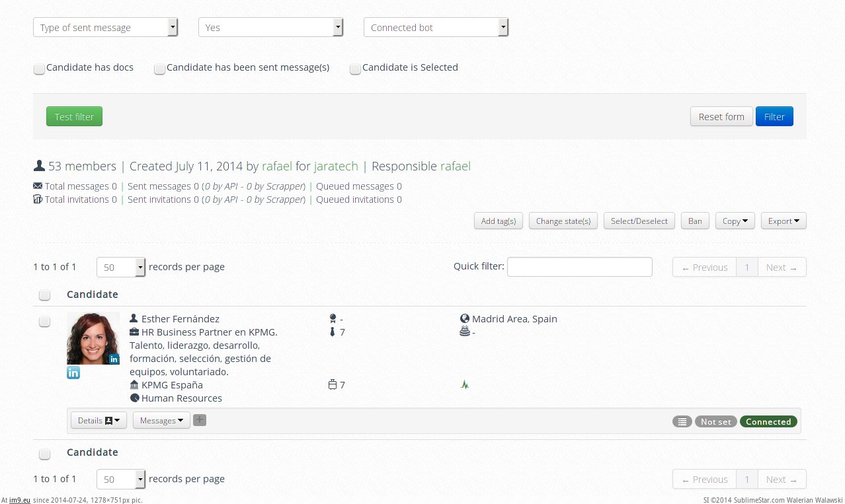Expand the Details dropdown for Esther Fernández
Screen dimensions: 845x504
(99, 420)
